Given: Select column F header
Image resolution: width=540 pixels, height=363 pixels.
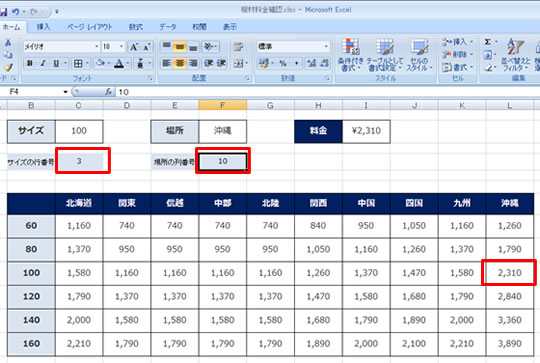Looking at the screenshot, I should 222,105.
